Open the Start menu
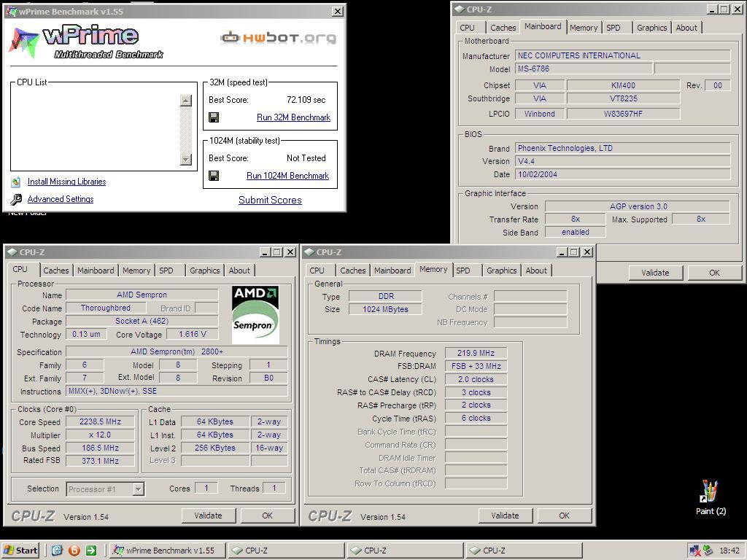 (x=20, y=551)
